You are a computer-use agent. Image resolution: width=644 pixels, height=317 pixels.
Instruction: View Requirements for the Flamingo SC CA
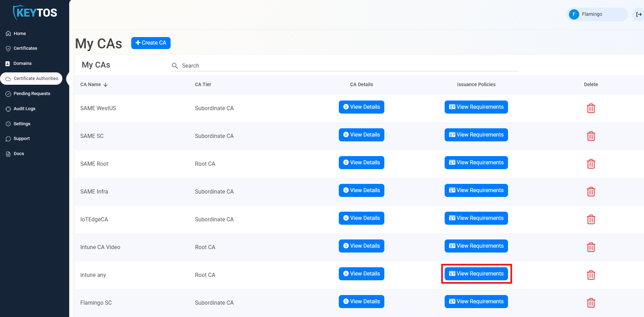476,301
